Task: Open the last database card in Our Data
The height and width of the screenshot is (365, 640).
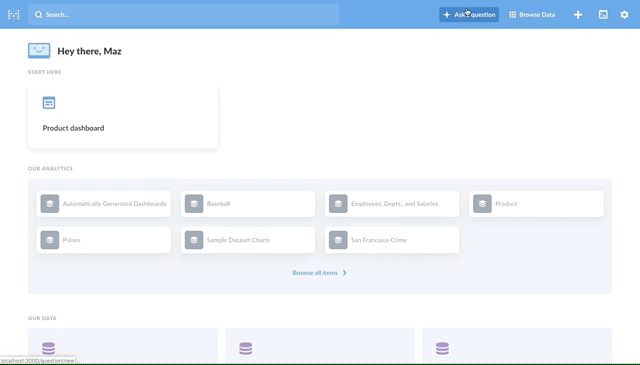Action: 517,346
